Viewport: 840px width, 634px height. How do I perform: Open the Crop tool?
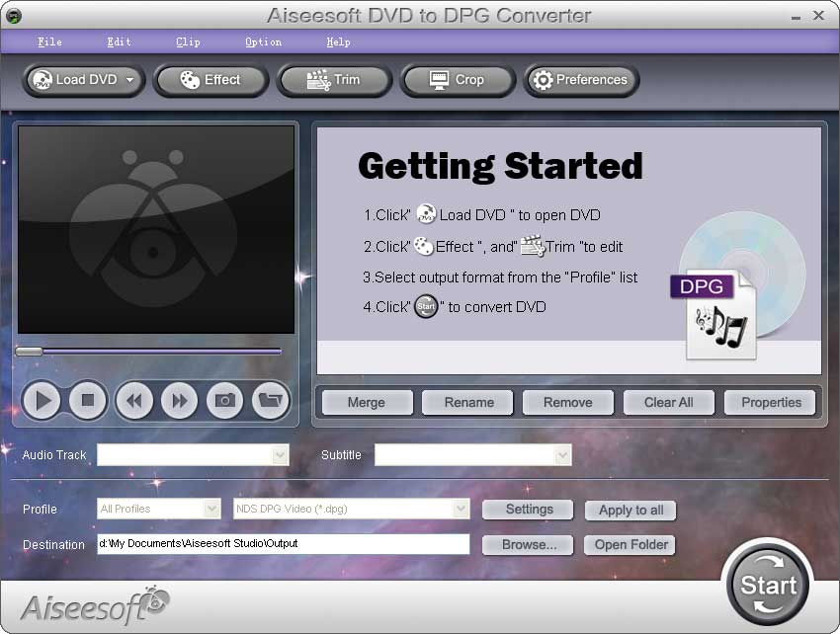(457, 81)
